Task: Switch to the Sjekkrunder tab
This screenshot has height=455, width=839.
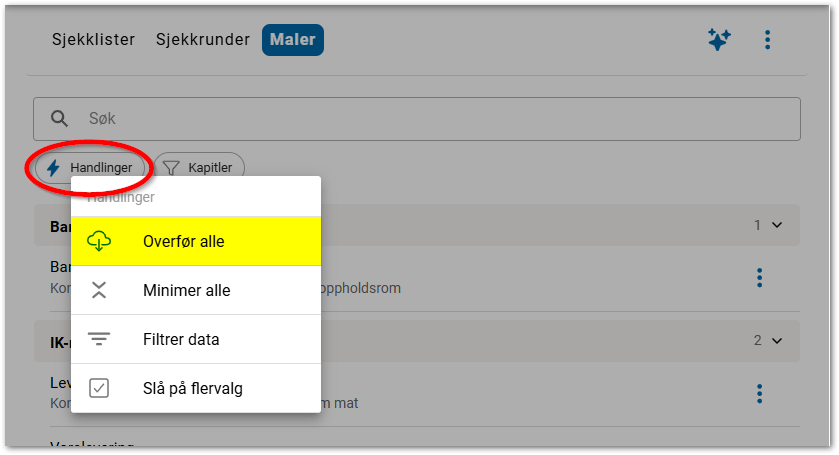Action: coord(203,40)
